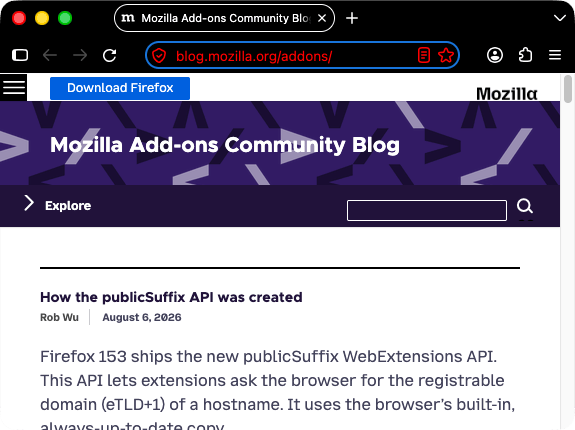Reload the current page
Viewport: 575px width, 430px height.
point(110,55)
